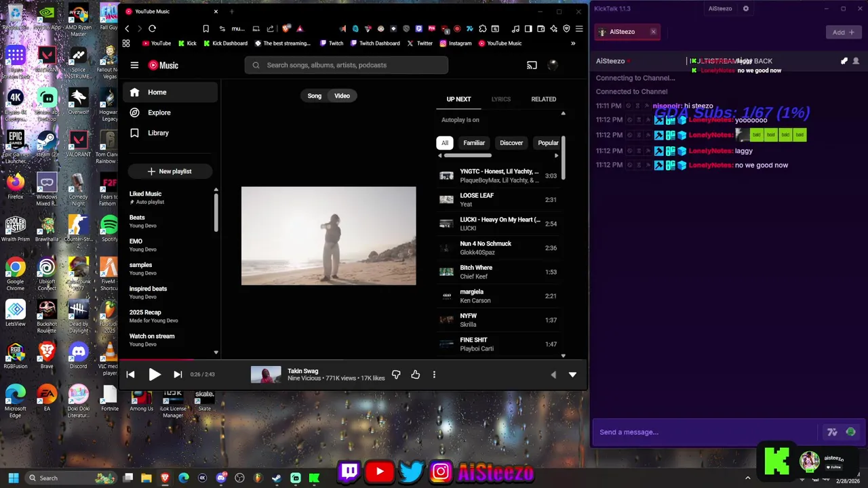Viewport: 868px width, 488px height.
Task: Open Discord from the Windows taskbar
Action: [x=221, y=478]
